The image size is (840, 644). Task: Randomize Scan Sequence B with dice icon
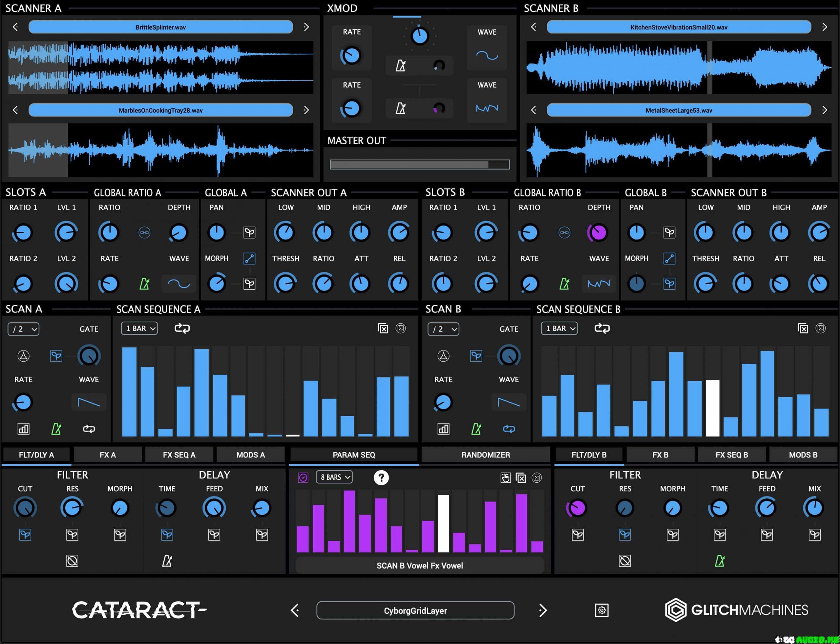(x=820, y=329)
